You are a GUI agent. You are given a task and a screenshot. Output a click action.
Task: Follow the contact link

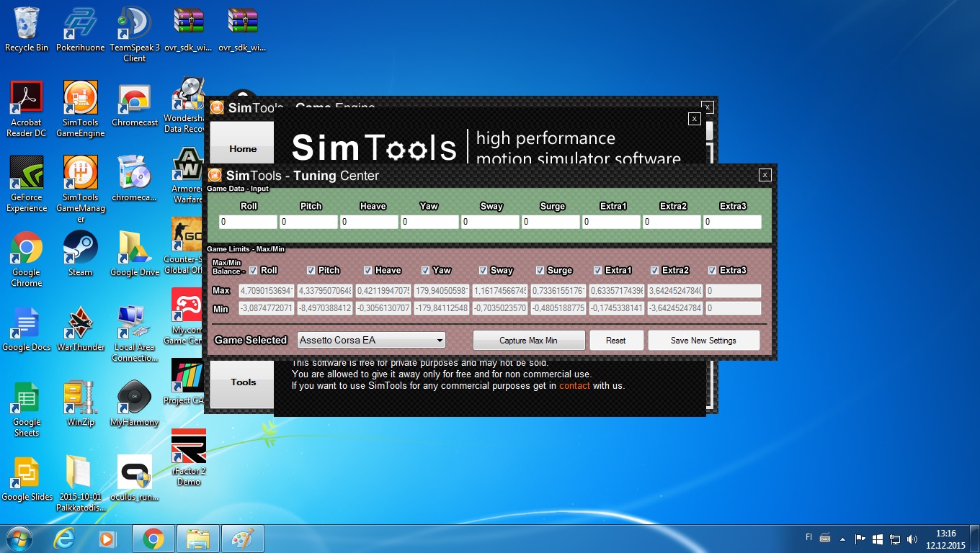pos(574,386)
